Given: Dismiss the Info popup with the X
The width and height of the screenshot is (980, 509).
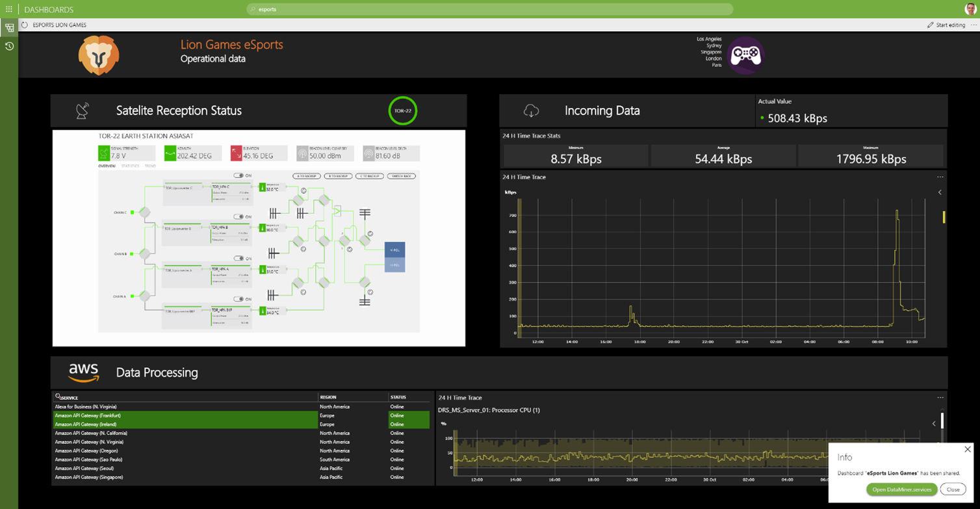Looking at the screenshot, I should click(967, 449).
